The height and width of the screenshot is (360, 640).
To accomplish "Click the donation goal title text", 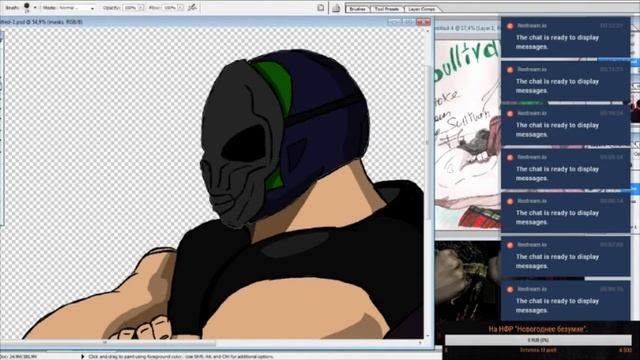I will pos(538,329).
